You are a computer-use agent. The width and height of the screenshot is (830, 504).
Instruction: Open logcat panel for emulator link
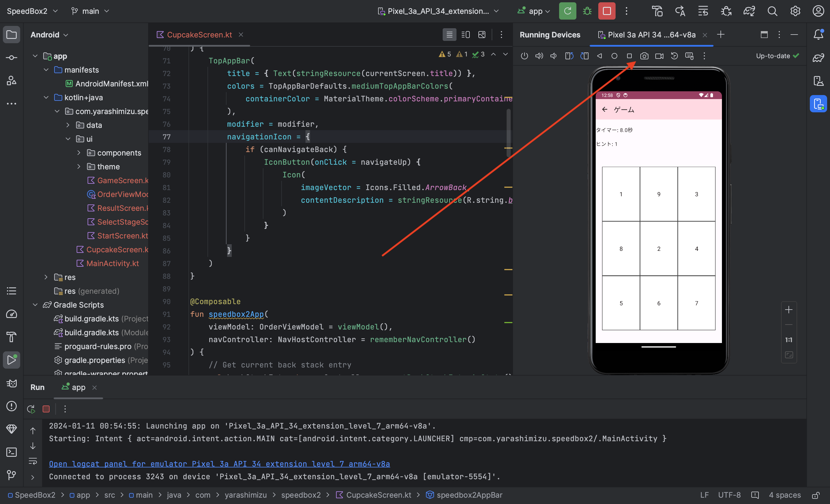(x=219, y=464)
